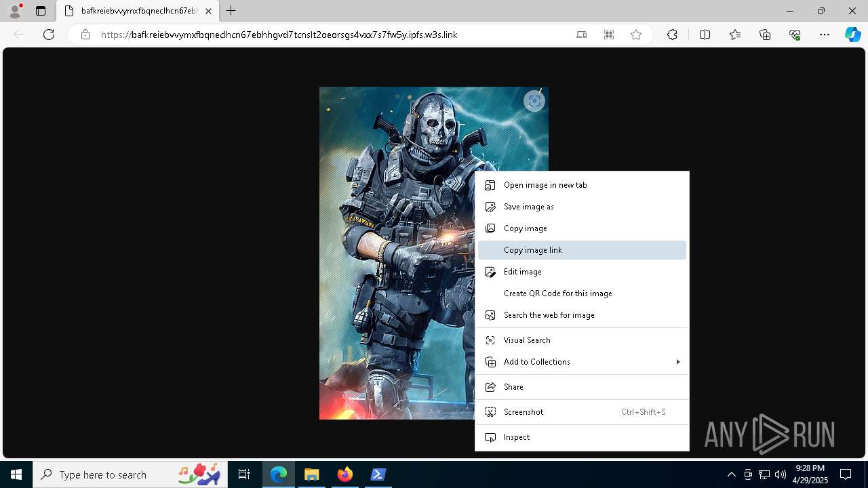The height and width of the screenshot is (488, 868).
Task: Open the clock showing 9:28 PM
Action: point(811,474)
